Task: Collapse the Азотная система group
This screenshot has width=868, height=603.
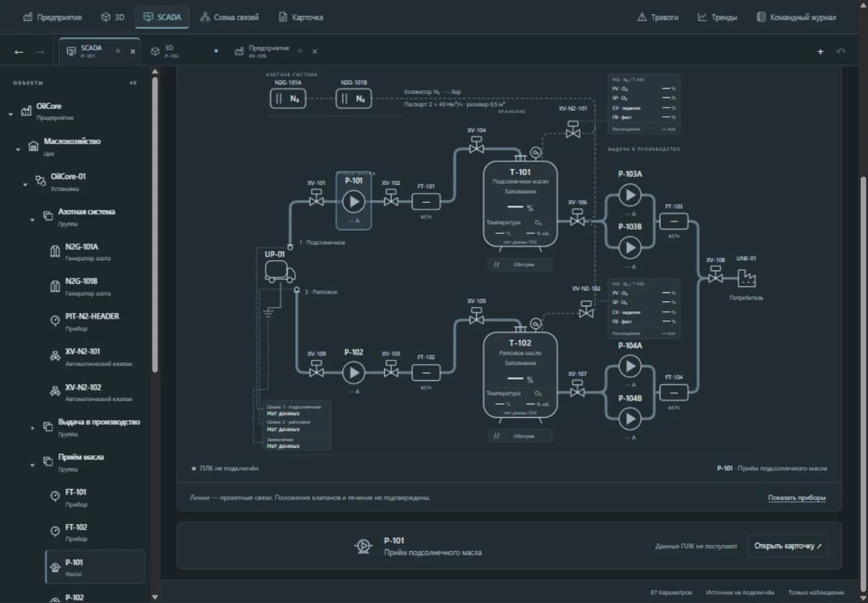Action: (x=32, y=219)
